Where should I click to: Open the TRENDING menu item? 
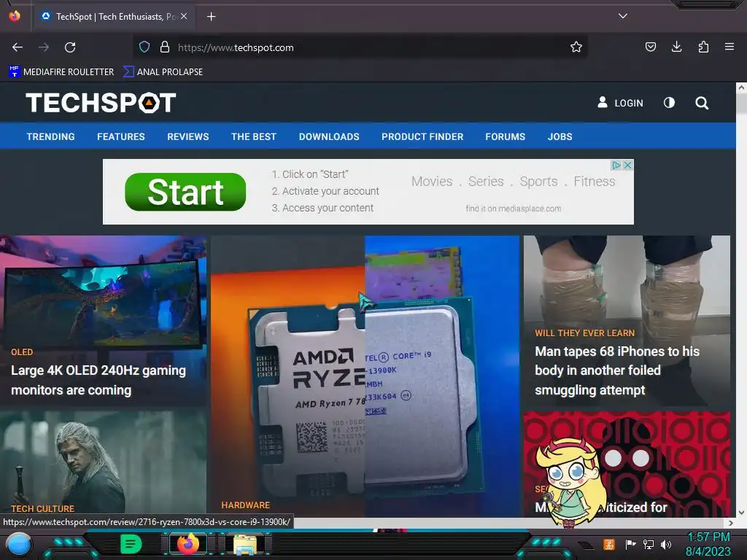pos(50,136)
